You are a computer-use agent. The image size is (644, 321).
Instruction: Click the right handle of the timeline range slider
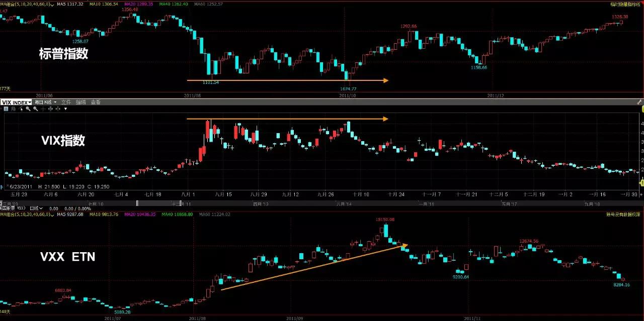pyautogui.click(x=181, y=203)
